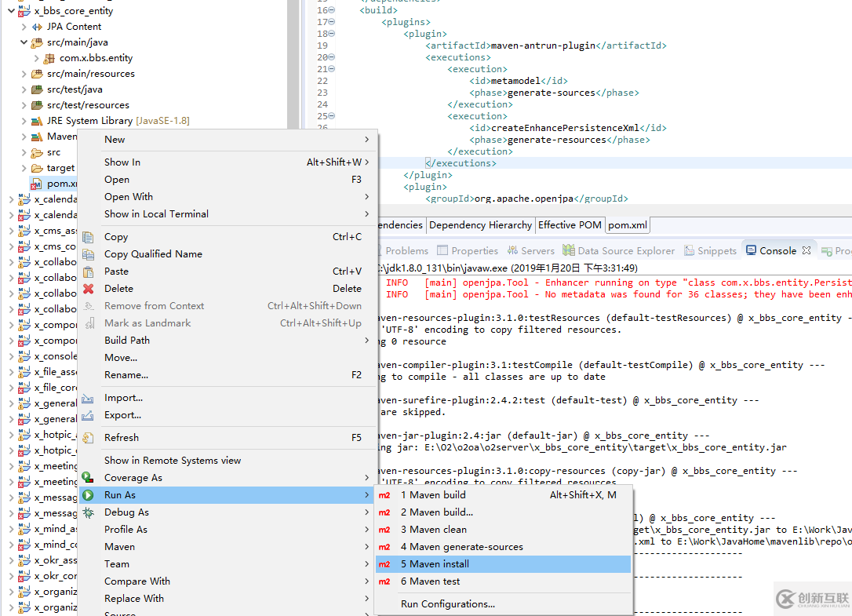Click the target folder icon
Screen dimensions: 852x616
(37, 168)
